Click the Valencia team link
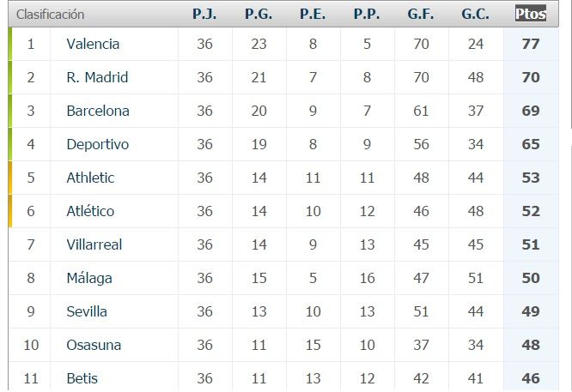The image size is (572, 392). 93,44
